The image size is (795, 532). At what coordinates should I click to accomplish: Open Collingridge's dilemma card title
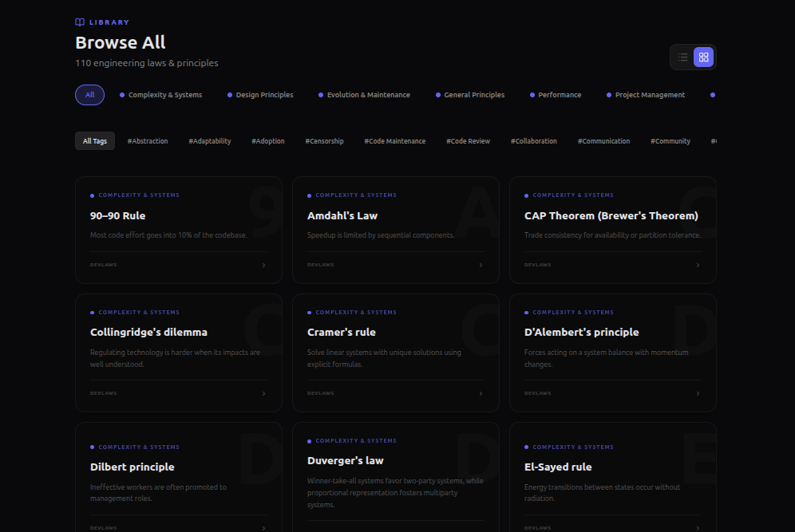148,333
